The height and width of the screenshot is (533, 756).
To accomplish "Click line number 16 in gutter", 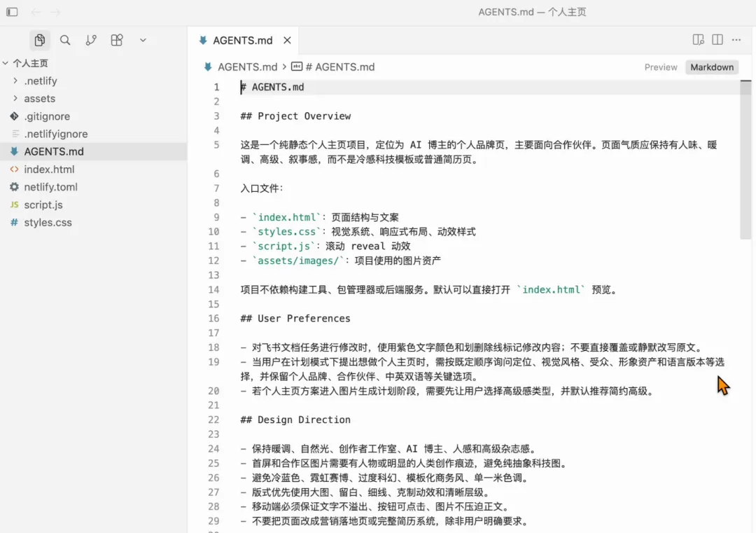I will (213, 319).
